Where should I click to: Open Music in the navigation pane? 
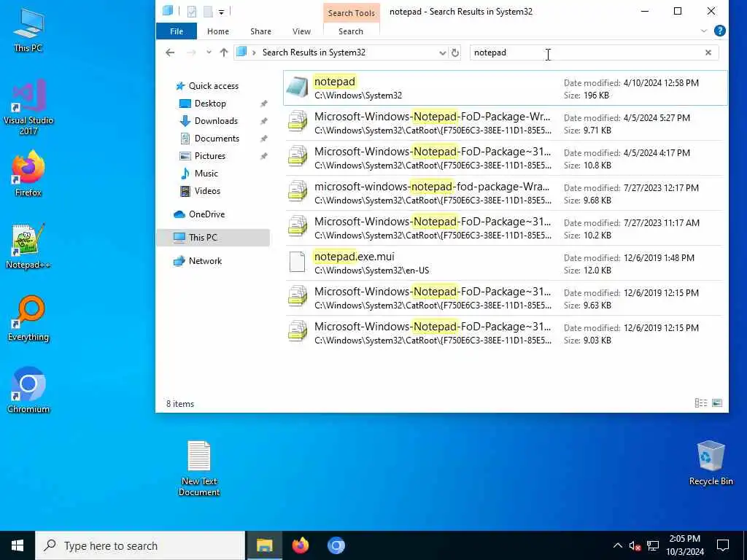click(x=206, y=174)
